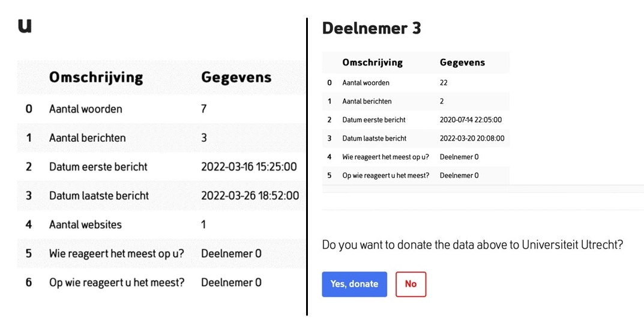Click date 2022-03-26 18:52:00 in left table
The height and width of the screenshot is (319, 644).
pyautogui.click(x=250, y=196)
